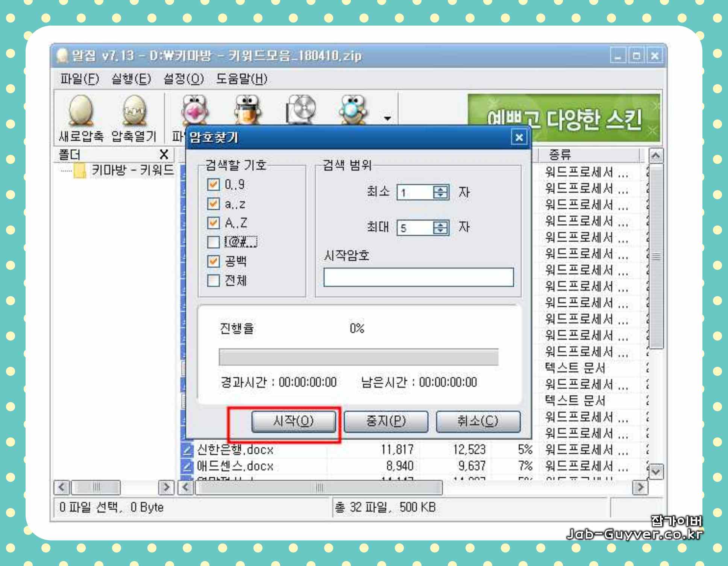This screenshot has width=728, height=566.
Task: Uncheck the 0..9 digits checkbox
Action: (213, 185)
